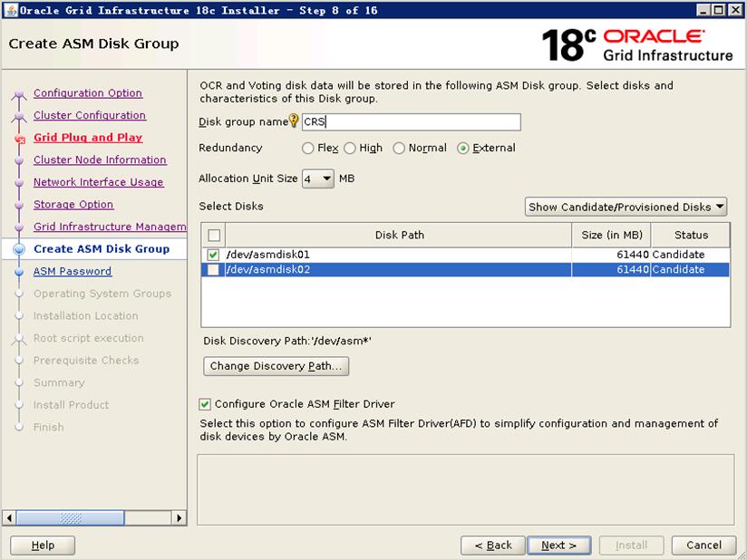747x560 pixels.
Task: Jump to Storage Option step
Action: (73, 204)
